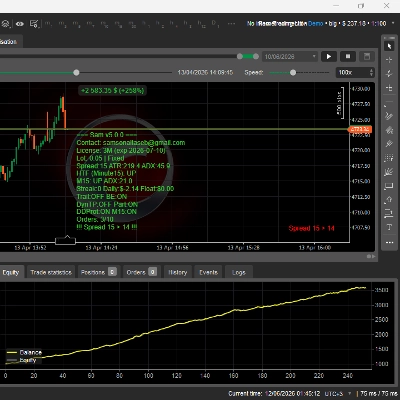Choose the rectangle shape tool
400x400 pixels.
point(389,186)
